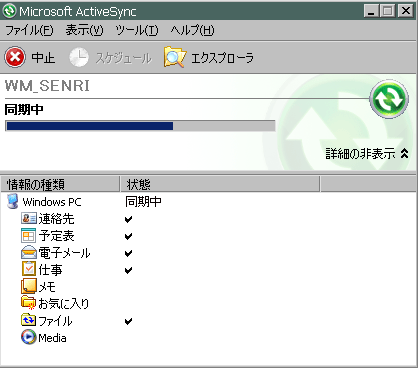The width and height of the screenshot is (418, 368).
Task: Click the メモ notes icon
Action: [29, 286]
